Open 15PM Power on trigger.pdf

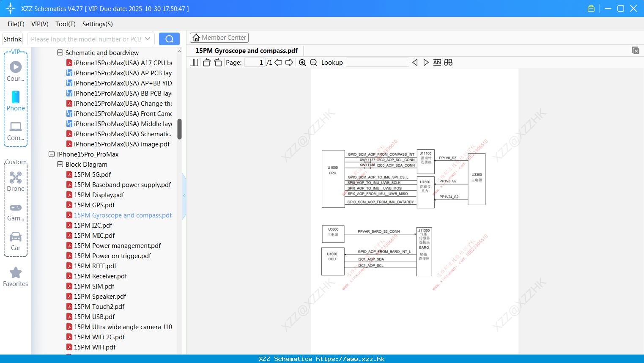point(109,256)
